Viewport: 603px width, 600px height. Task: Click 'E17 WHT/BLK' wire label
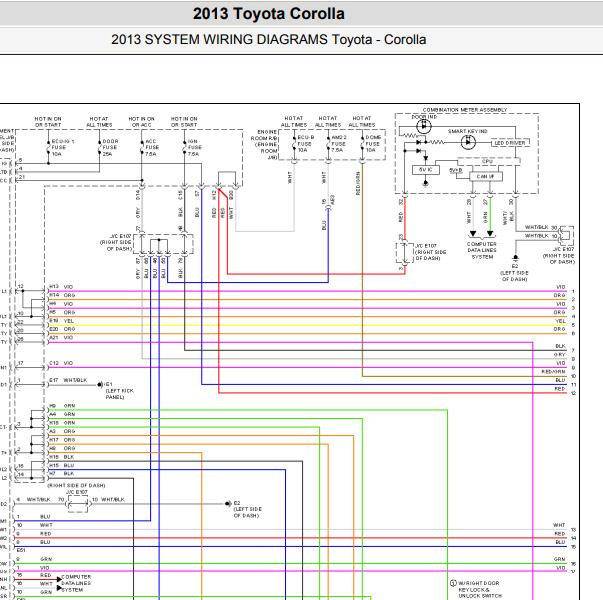pyautogui.click(x=68, y=380)
